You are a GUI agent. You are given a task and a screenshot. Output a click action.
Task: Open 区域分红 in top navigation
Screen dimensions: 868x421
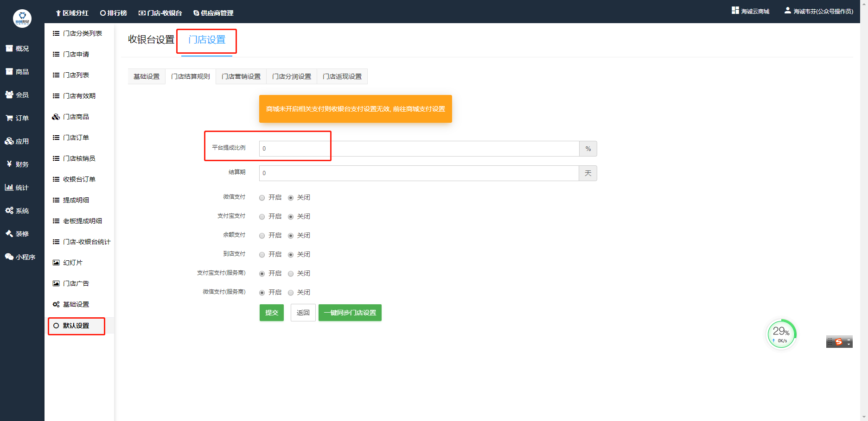[x=72, y=13]
